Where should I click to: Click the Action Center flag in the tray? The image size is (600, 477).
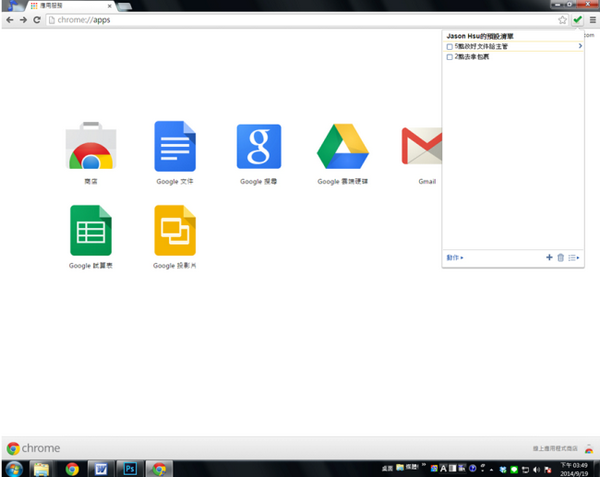click(548, 469)
